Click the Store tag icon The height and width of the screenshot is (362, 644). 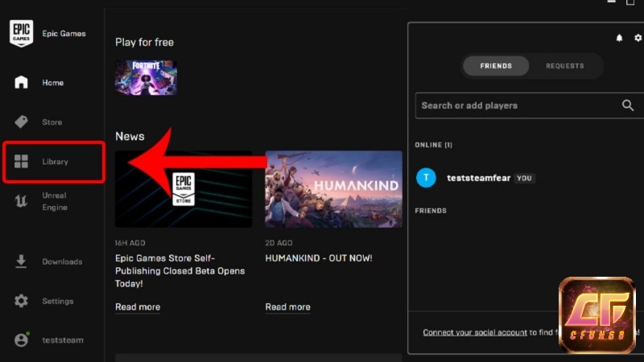click(21, 121)
